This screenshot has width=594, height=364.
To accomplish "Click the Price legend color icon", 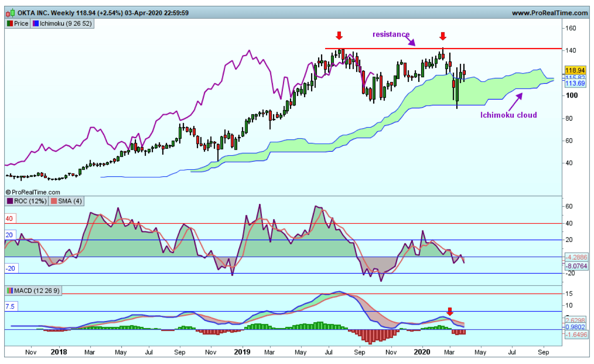I will click(x=10, y=24).
